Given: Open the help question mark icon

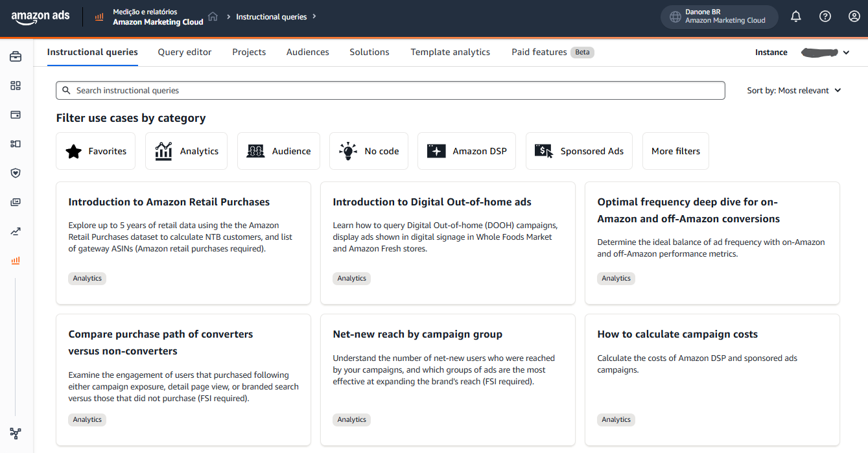Looking at the screenshot, I should [825, 17].
